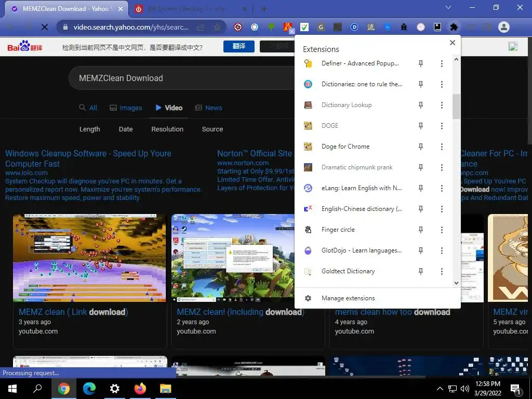Open more options for Goldtect Dictionary
Image resolution: width=532 pixels, height=399 pixels.
pyautogui.click(x=442, y=271)
